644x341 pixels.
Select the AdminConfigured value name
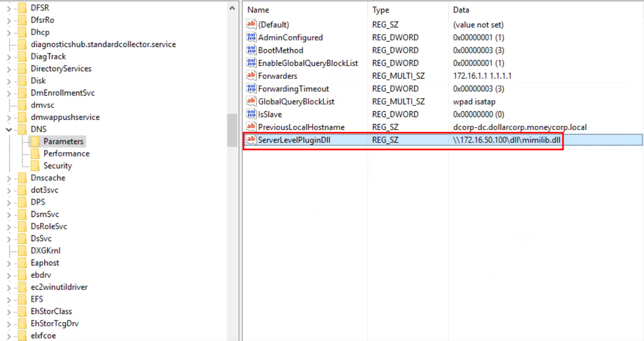click(290, 37)
